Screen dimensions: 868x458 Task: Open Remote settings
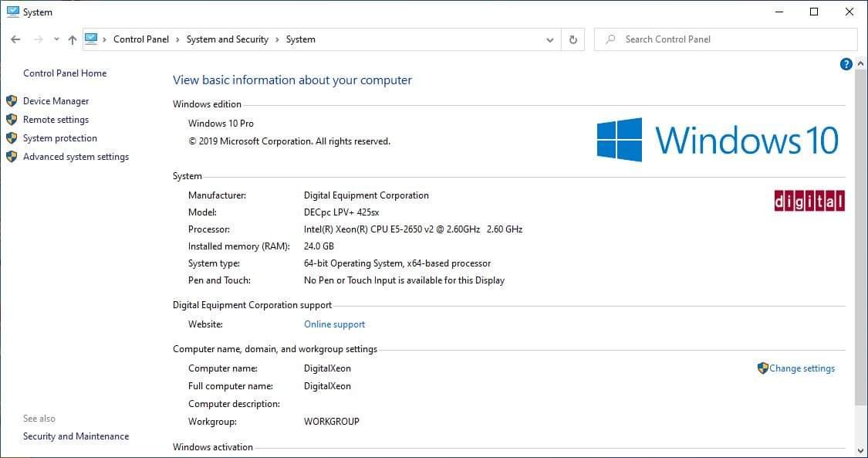[x=56, y=120]
